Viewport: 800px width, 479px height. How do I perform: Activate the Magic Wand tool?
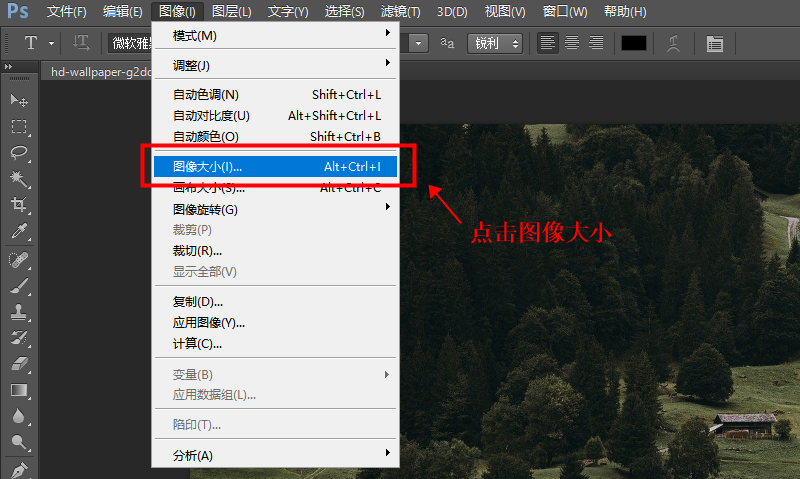click(x=19, y=179)
